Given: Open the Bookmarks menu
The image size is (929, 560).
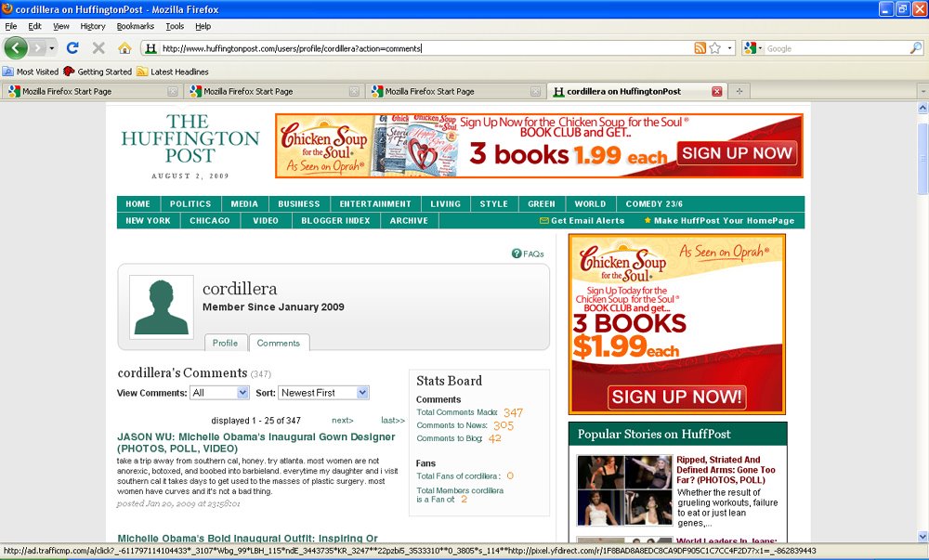Looking at the screenshot, I should pyautogui.click(x=135, y=26).
